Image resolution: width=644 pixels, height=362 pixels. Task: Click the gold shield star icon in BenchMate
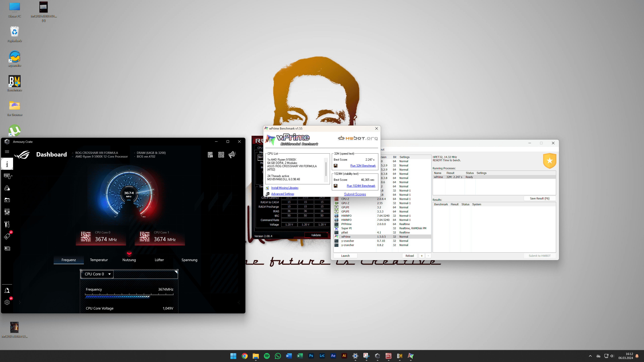coord(550,161)
